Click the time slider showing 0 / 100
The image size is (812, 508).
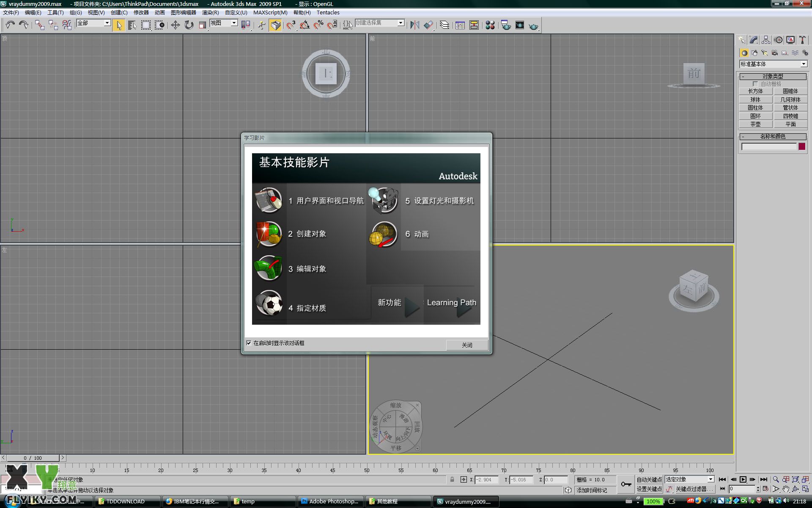(x=33, y=458)
